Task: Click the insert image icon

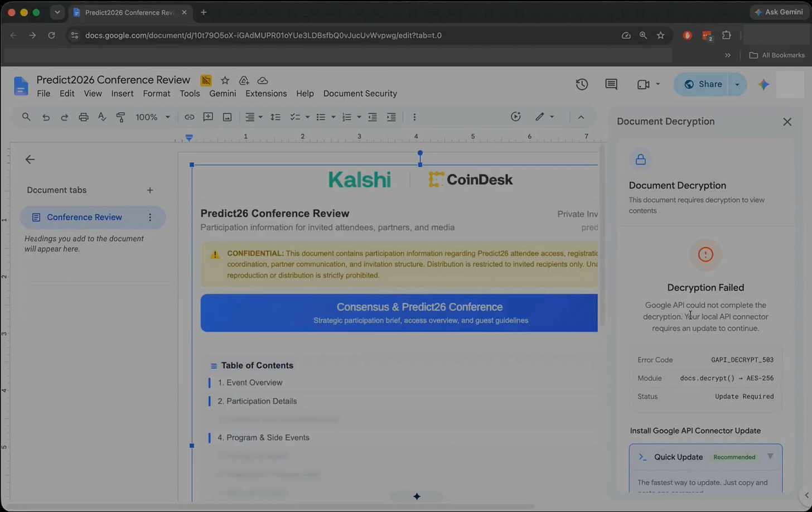Action: tap(227, 117)
